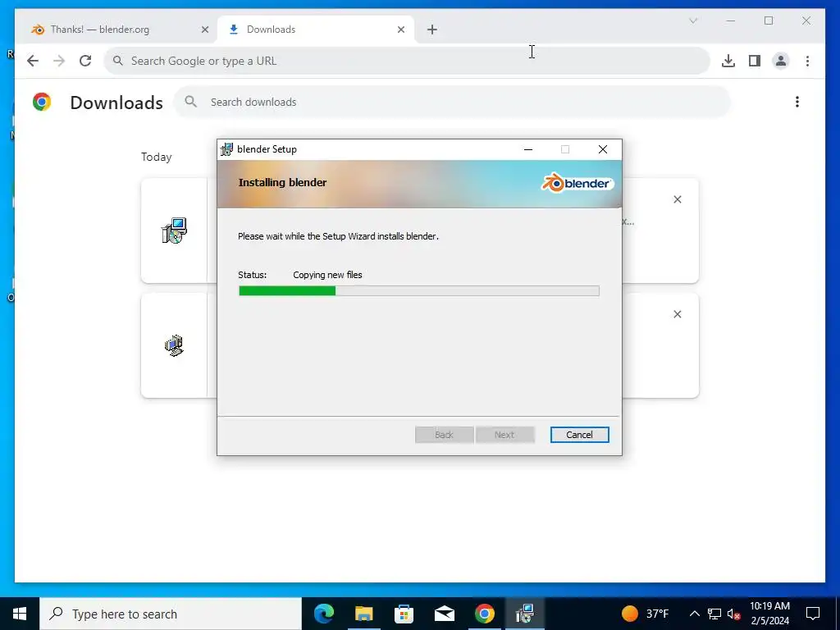Open Chrome downloads tray icon
The height and width of the screenshot is (630, 840).
pyautogui.click(x=728, y=61)
